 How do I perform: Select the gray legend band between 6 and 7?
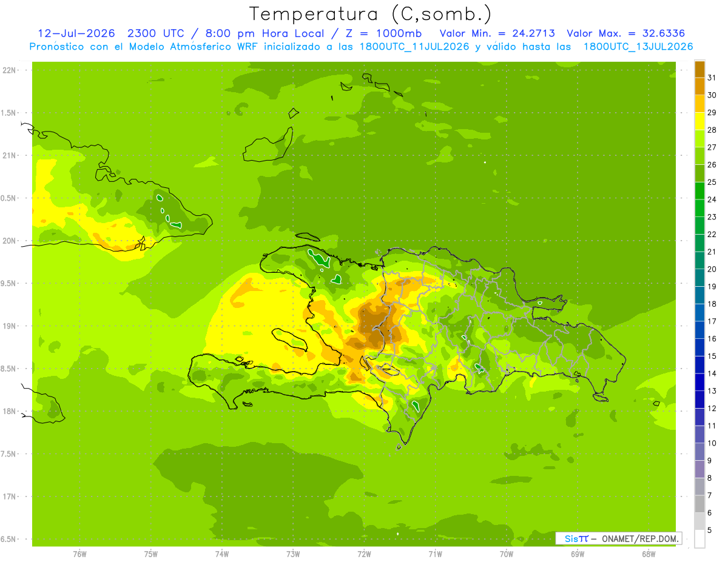pos(699,504)
